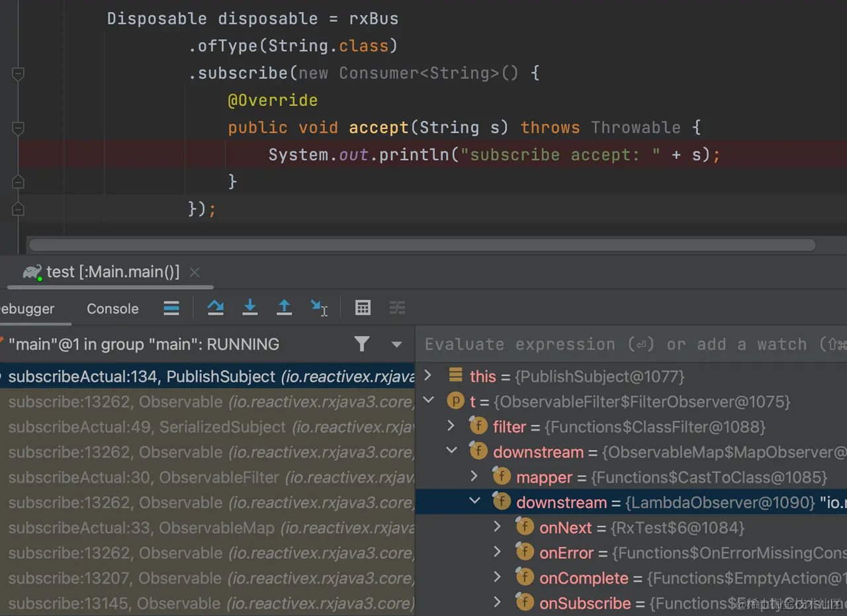Open the thread selector dropdown arrow
847x616 pixels.
397,344
